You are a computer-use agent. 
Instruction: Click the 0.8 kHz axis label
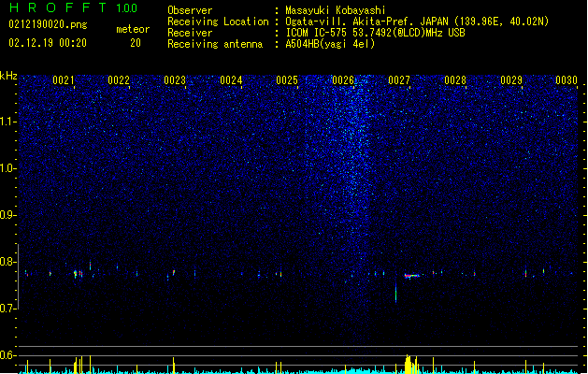pos(8,262)
